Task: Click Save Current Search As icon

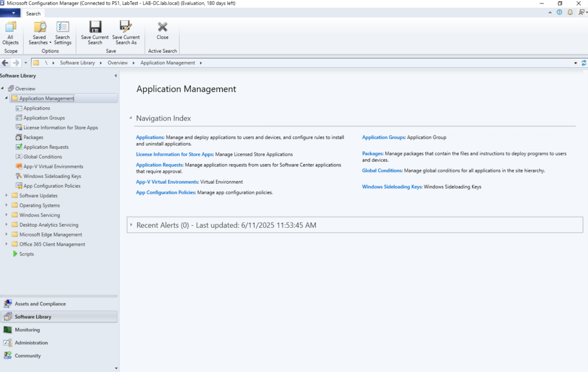Action: pos(126,28)
